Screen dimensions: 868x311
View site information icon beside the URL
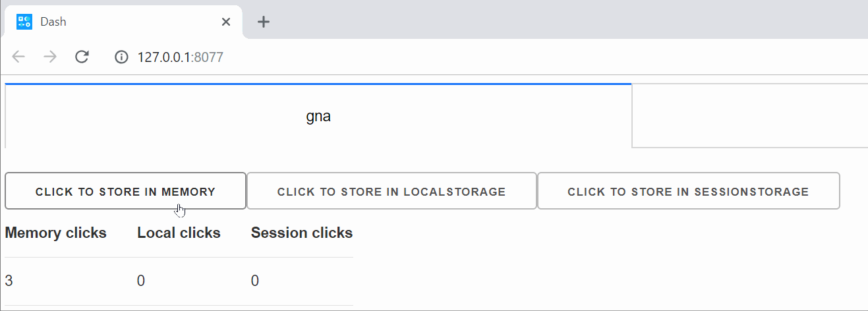(121, 57)
